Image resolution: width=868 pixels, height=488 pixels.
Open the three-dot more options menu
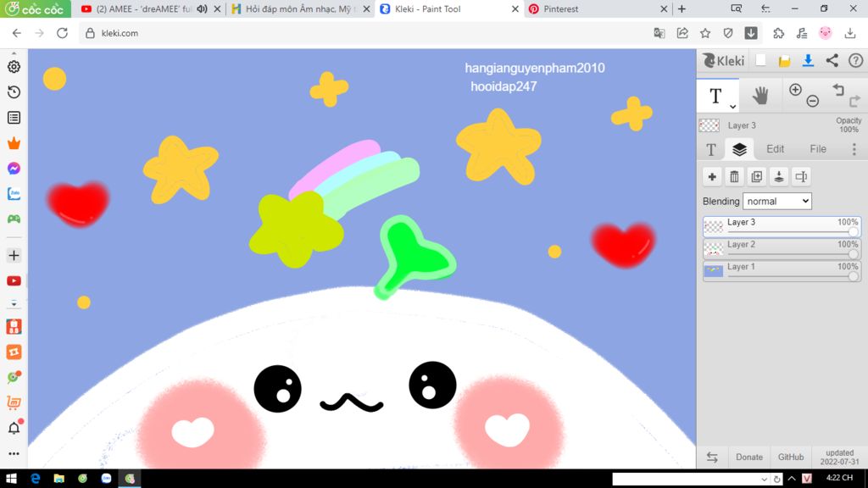point(854,149)
